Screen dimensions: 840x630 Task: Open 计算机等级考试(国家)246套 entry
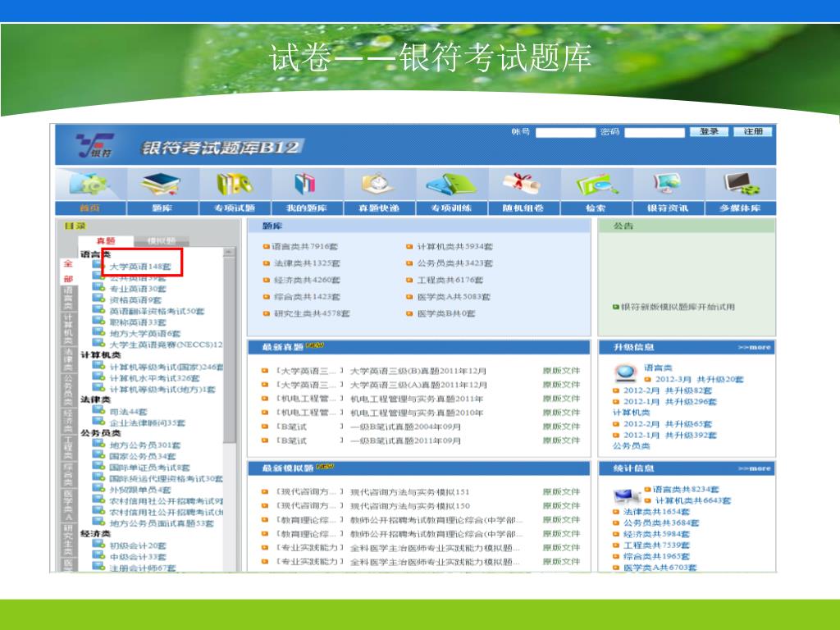pos(167,367)
